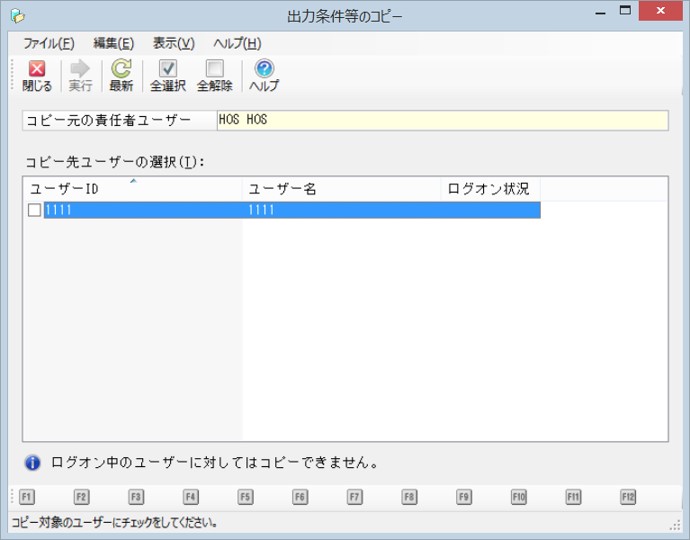Sort by ユーザー名 column header

coord(341,189)
